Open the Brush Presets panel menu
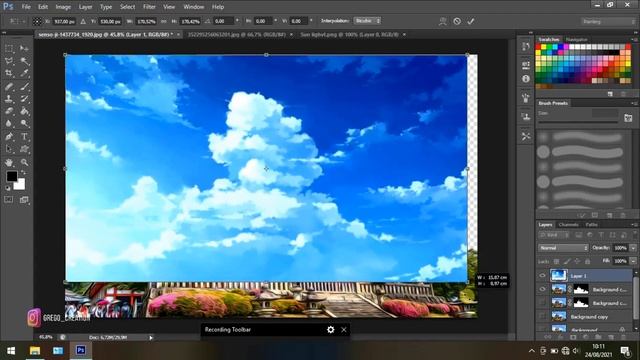The height and width of the screenshot is (360, 640). point(633,103)
